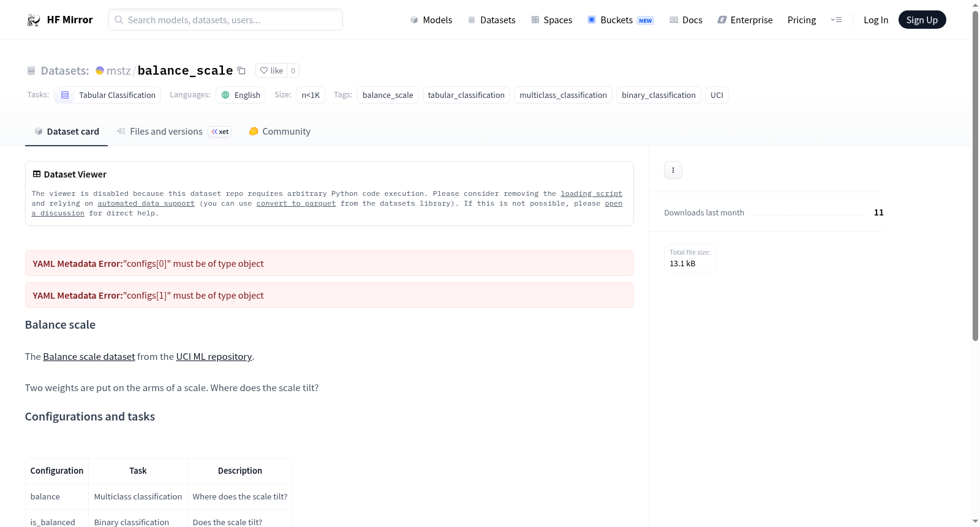Open the loading script link

591,193
